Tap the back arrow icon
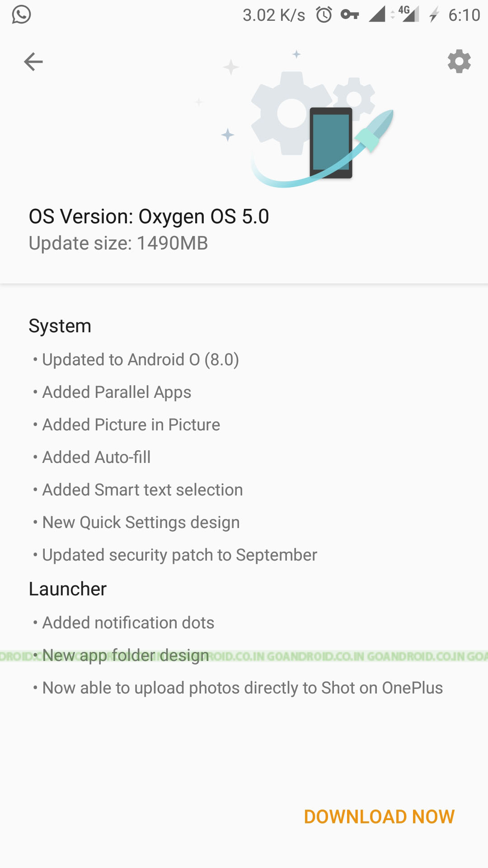The image size is (488, 868). point(33,61)
